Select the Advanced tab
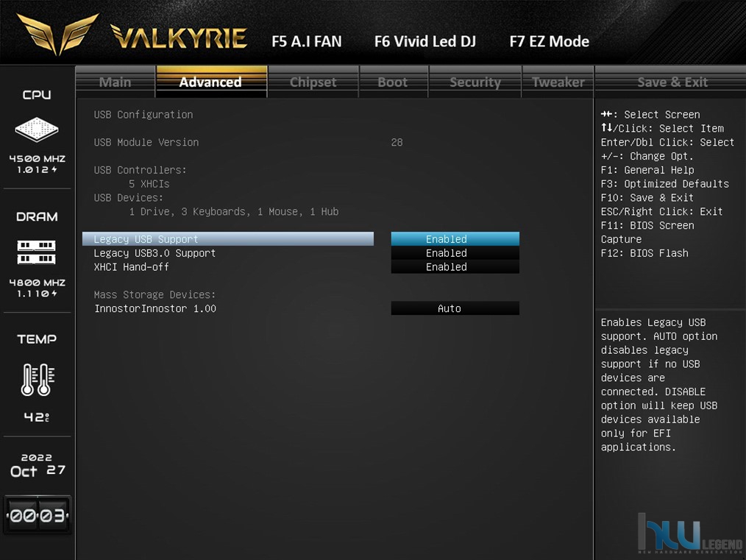This screenshot has width=746, height=560. tap(210, 82)
